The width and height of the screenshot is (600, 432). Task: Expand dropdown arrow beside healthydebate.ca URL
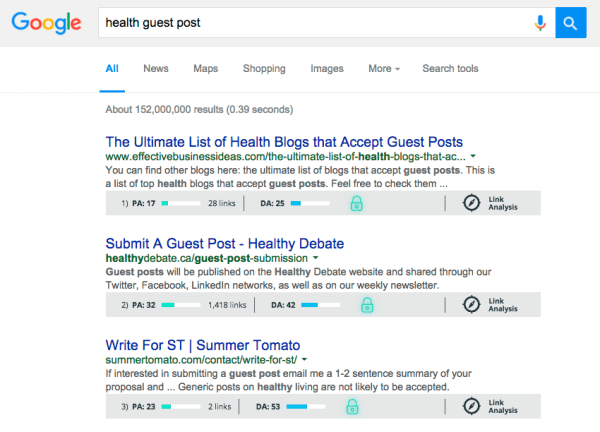tap(315, 258)
